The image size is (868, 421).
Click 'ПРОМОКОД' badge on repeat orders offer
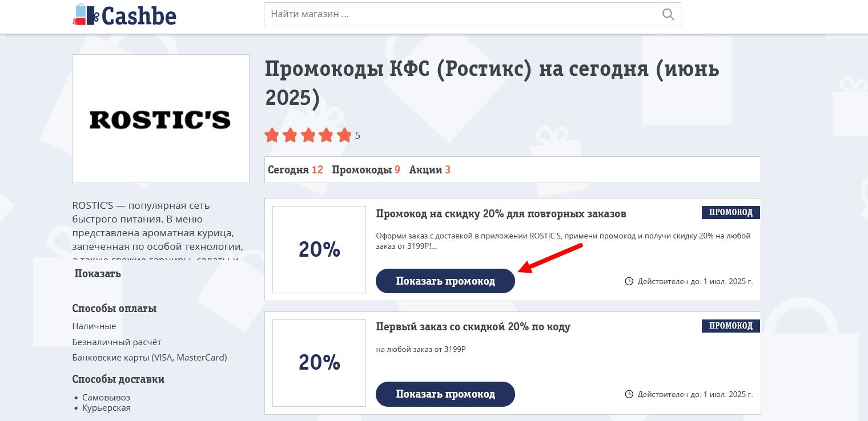[x=731, y=212]
